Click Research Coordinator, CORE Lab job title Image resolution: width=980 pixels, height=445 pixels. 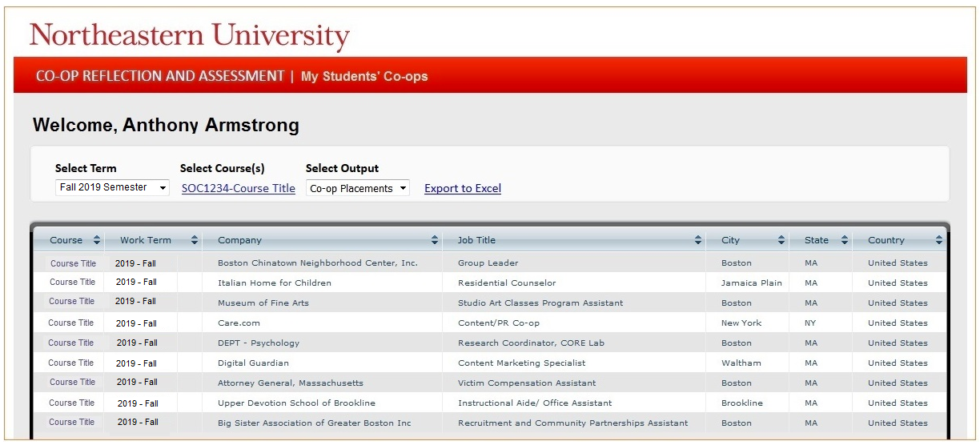click(x=531, y=343)
